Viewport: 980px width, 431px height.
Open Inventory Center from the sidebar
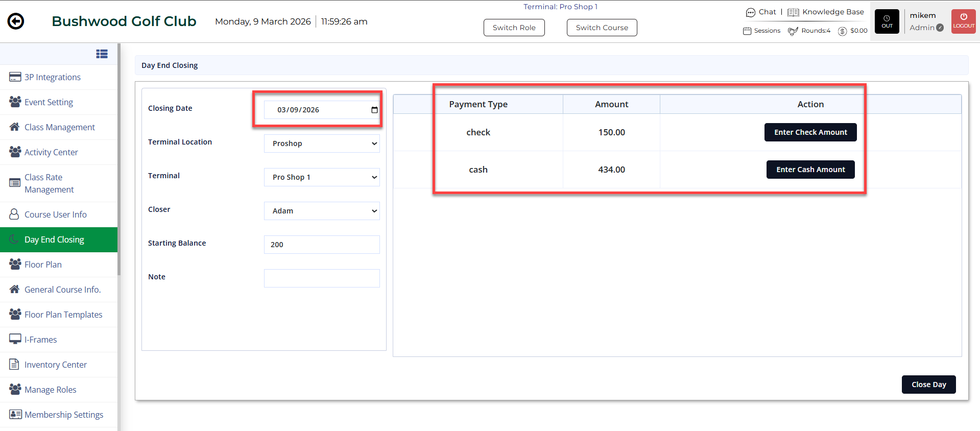click(x=56, y=365)
